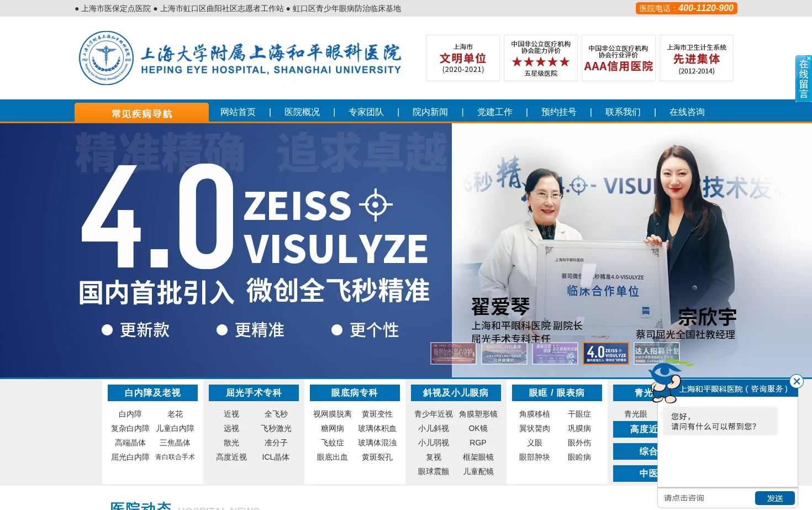This screenshot has height=510, width=812.
Task: Open the 青白联合手术 link
Action: tap(175, 457)
